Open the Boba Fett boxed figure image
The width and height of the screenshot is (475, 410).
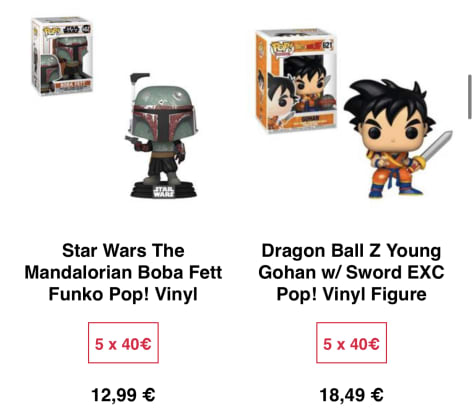(62, 56)
